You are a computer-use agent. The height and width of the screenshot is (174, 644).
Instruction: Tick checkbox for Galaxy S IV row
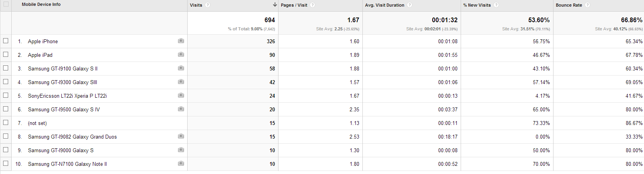click(x=5, y=109)
